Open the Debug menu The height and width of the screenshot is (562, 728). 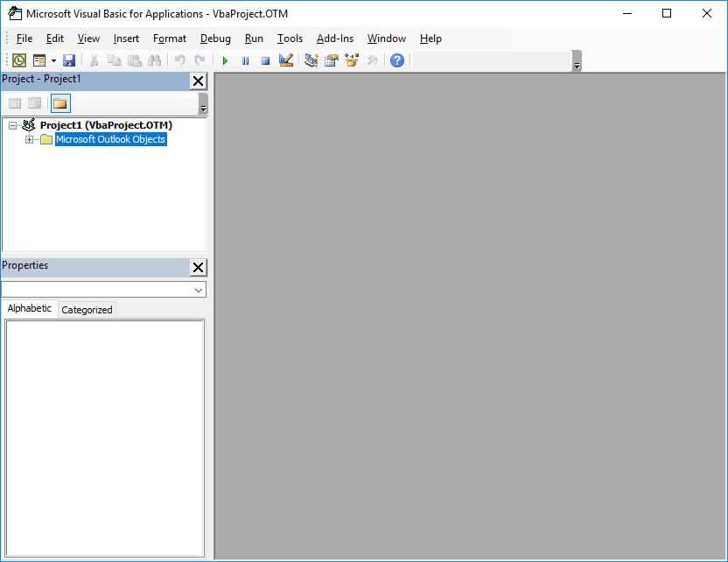(215, 39)
